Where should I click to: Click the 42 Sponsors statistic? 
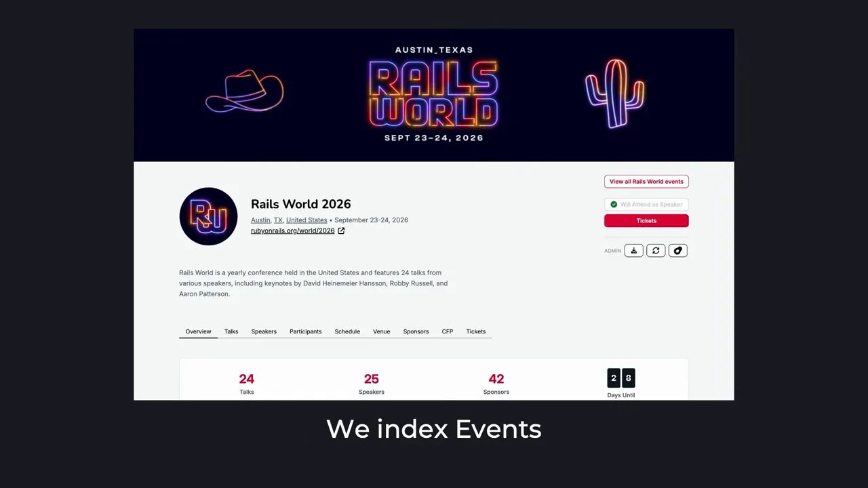[x=496, y=383]
